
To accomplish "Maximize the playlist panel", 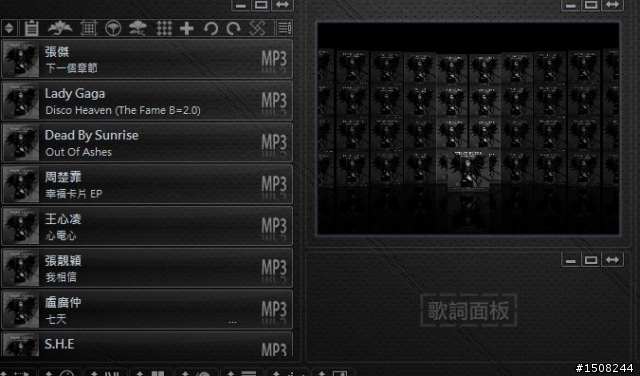I will coord(261,5).
